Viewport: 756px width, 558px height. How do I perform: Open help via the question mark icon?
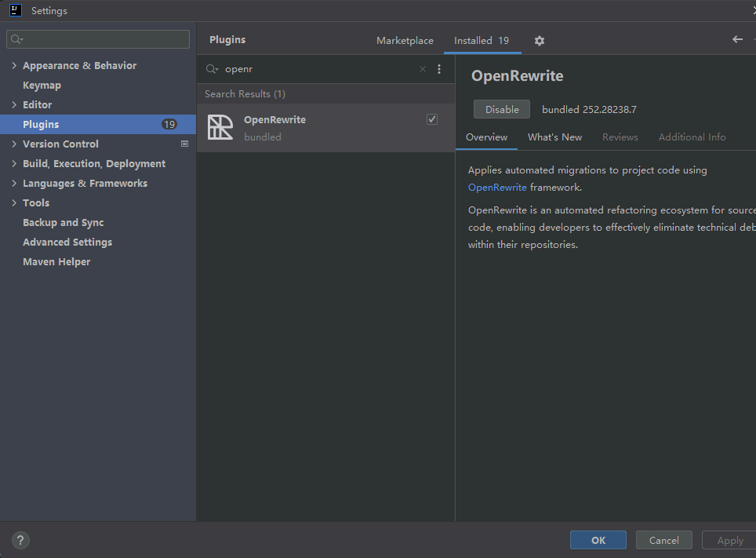click(x=20, y=540)
